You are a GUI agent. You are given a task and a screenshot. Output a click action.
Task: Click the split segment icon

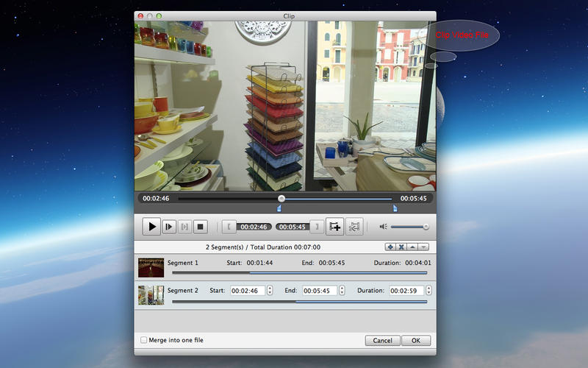click(x=354, y=227)
